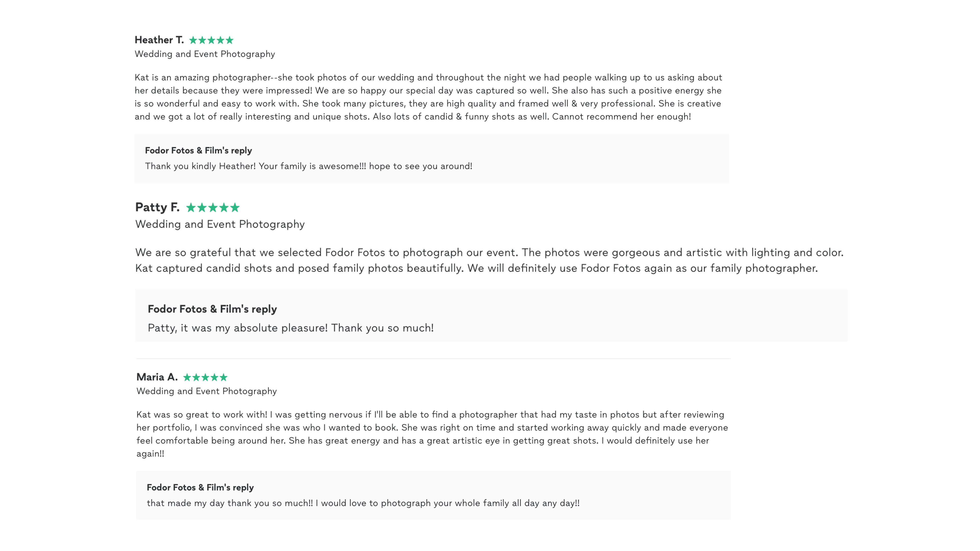Click the reviewer name Heather T.
This screenshot has height=551, width=980.
coord(159,40)
